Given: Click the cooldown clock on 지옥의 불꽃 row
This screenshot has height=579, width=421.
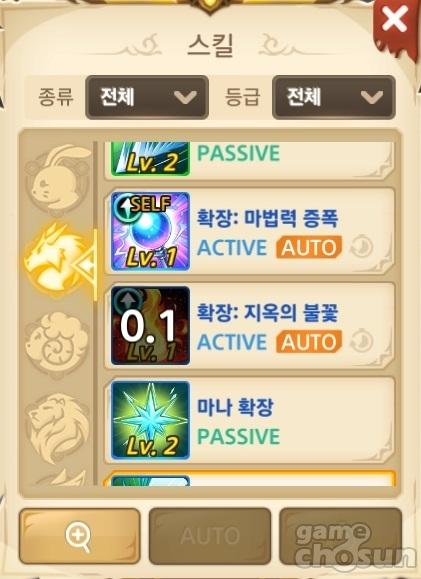Looking at the screenshot, I should 362,342.
